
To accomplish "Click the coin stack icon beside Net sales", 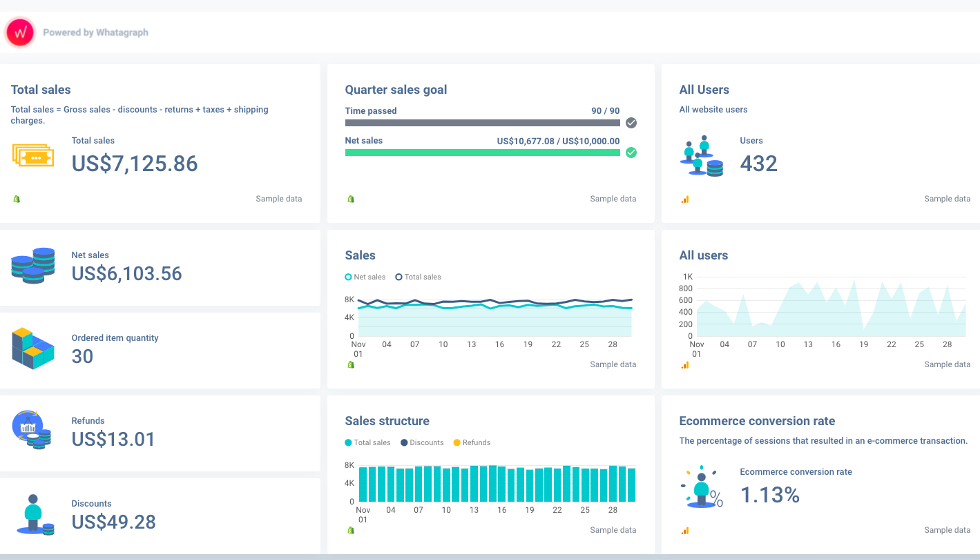I will 32,266.
